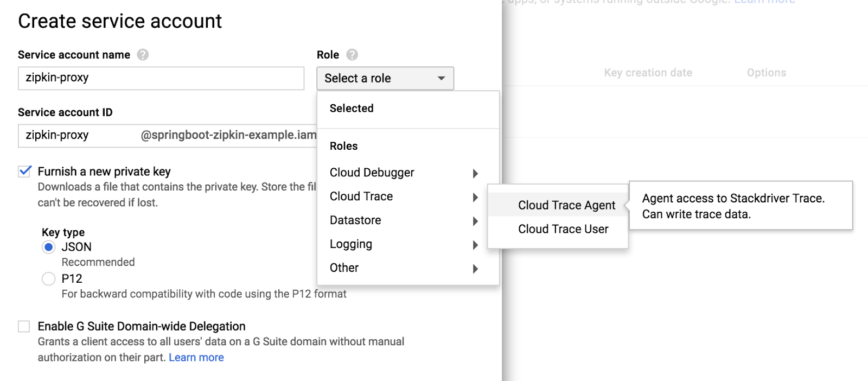Expand Other roles submenu arrow
This screenshot has width=868, height=381.
coord(475,269)
